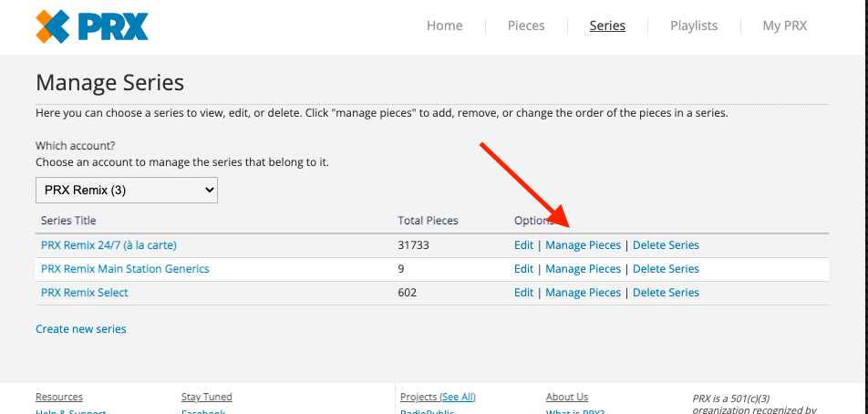868x414 pixels.
Task: Open the Pieces menu item
Action: coord(526,26)
